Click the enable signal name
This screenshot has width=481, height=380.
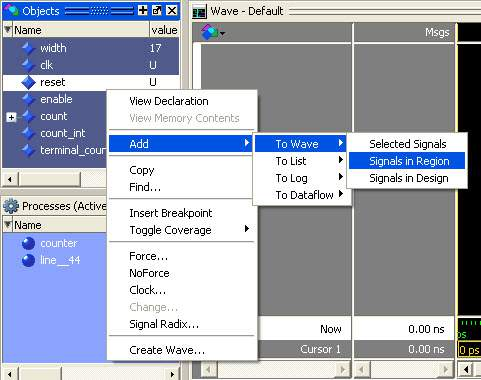[x=56, y=99]
